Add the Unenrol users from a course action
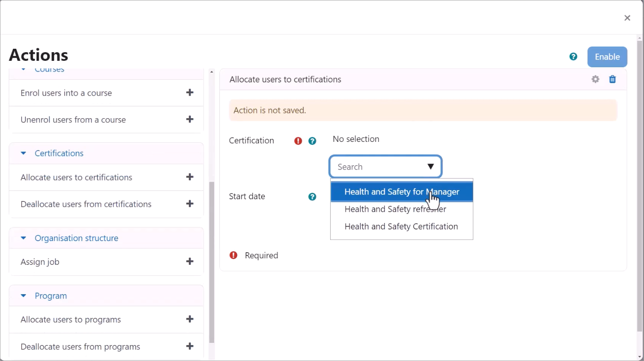 tap(190, 119)
